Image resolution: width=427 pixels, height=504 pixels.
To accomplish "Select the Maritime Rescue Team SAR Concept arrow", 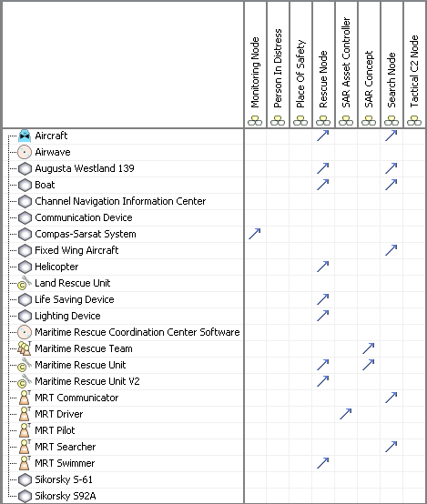I will click(x=369, y=348).
